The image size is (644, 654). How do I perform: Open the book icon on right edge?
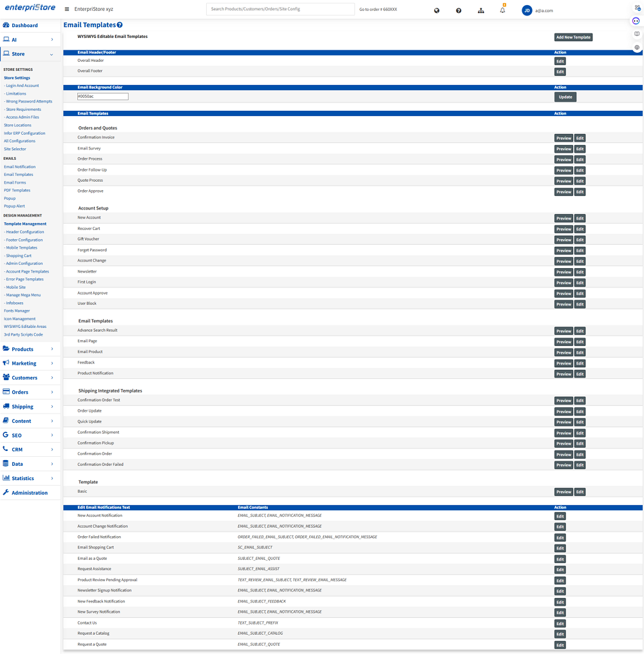[x=637, y=34]
